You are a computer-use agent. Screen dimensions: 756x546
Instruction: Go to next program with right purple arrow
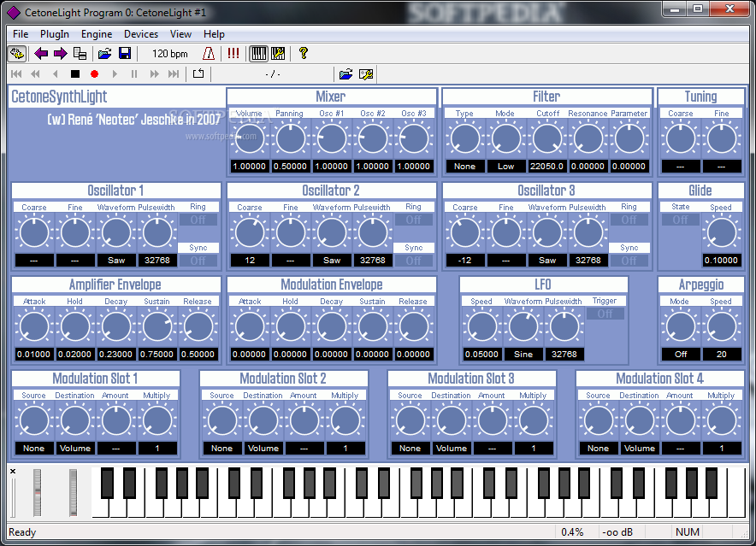point(60,54)
